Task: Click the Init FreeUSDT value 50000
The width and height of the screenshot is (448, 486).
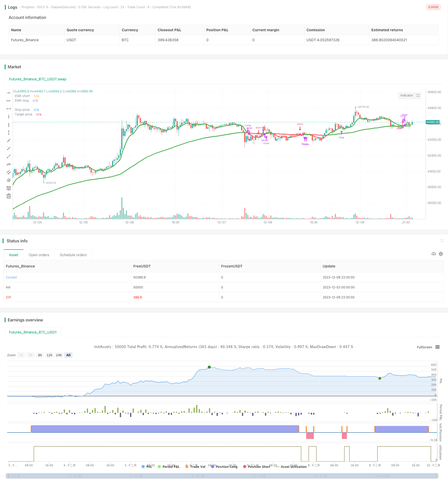Action: click(x=138, y=287)
